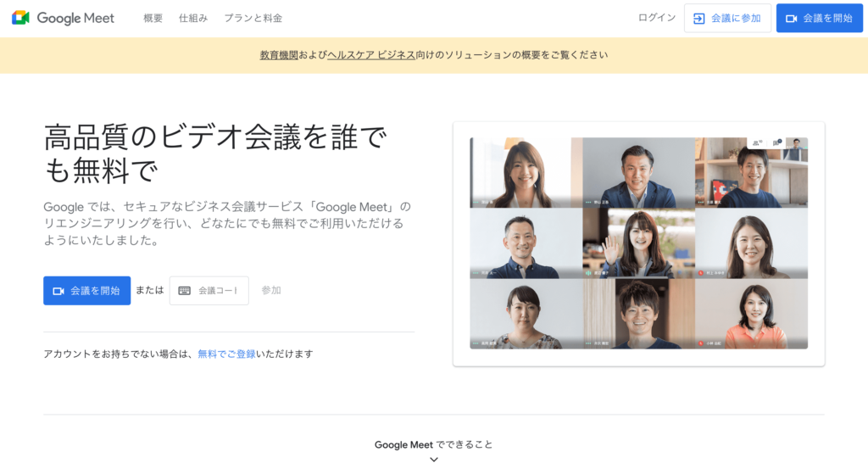This screenshot has width=868, height=474.
Task: Click the ログイン link in header
Action: pyautogui.click(x=657, y=18)
